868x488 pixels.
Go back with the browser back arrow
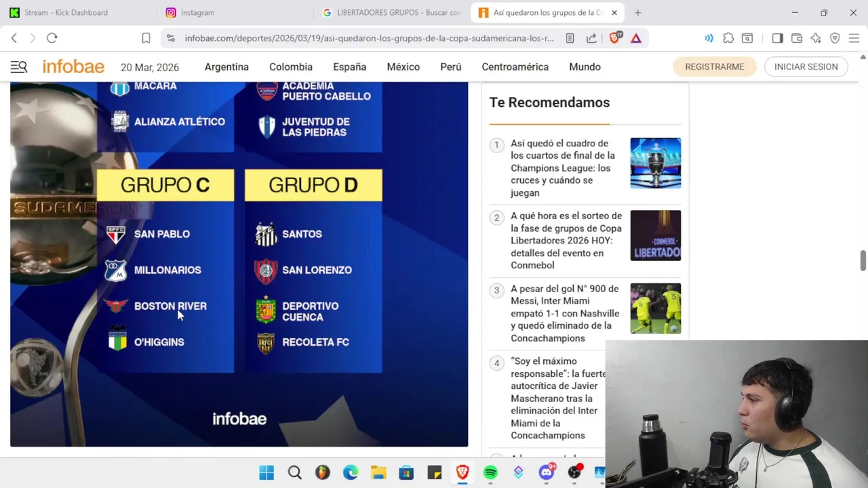tap(14, 38)
